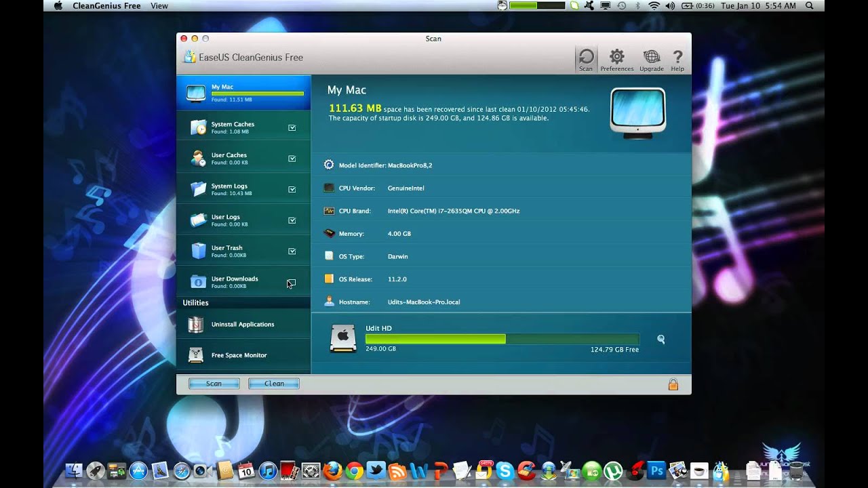868x488 pixels.
Task: Open the Free Space Monitor utility
Action: [x=243, y=355]
